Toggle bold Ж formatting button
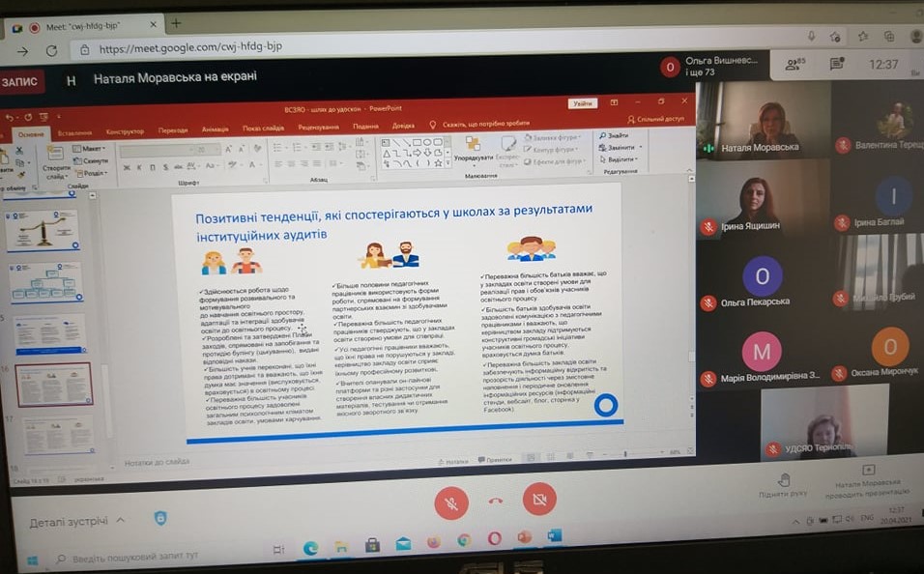The height and width of the screenshot is (574, 924). [x=127, y=168]
